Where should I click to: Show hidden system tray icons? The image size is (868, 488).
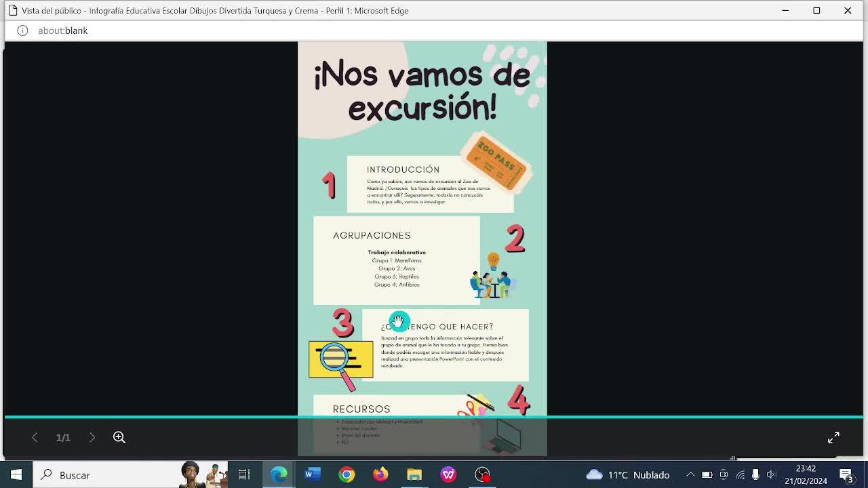click(x=690, y=474)
